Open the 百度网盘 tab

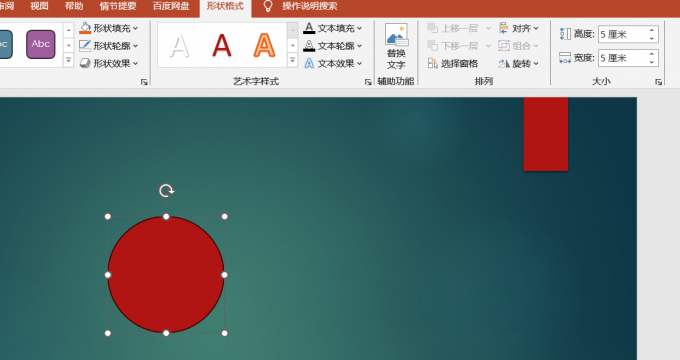point(171,6)
